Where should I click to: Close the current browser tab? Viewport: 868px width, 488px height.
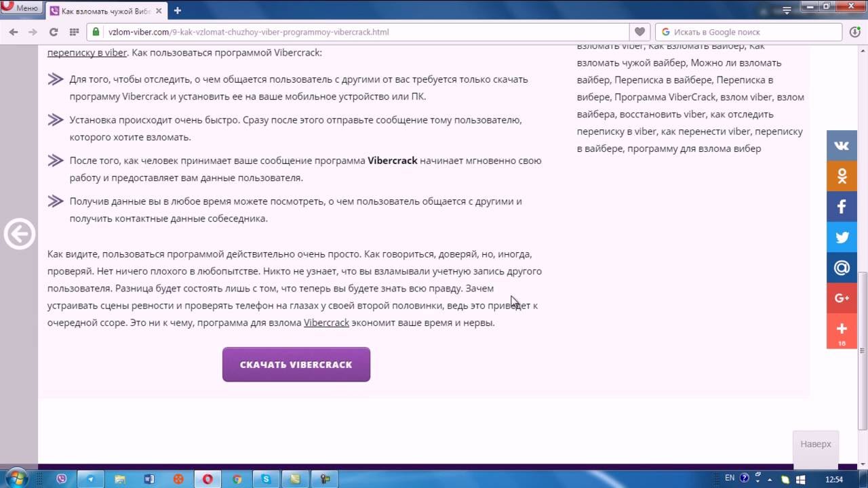(158, 11)
